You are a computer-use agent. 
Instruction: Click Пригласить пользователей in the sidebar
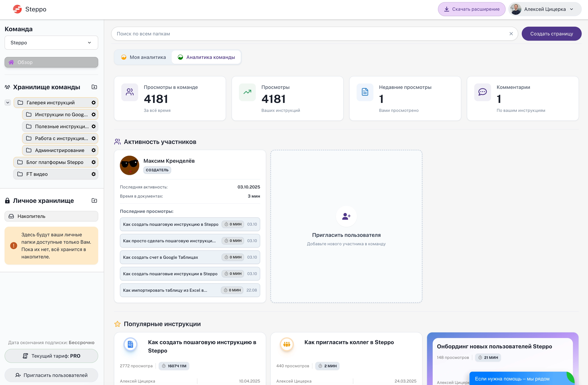click(x=51, y=375)
